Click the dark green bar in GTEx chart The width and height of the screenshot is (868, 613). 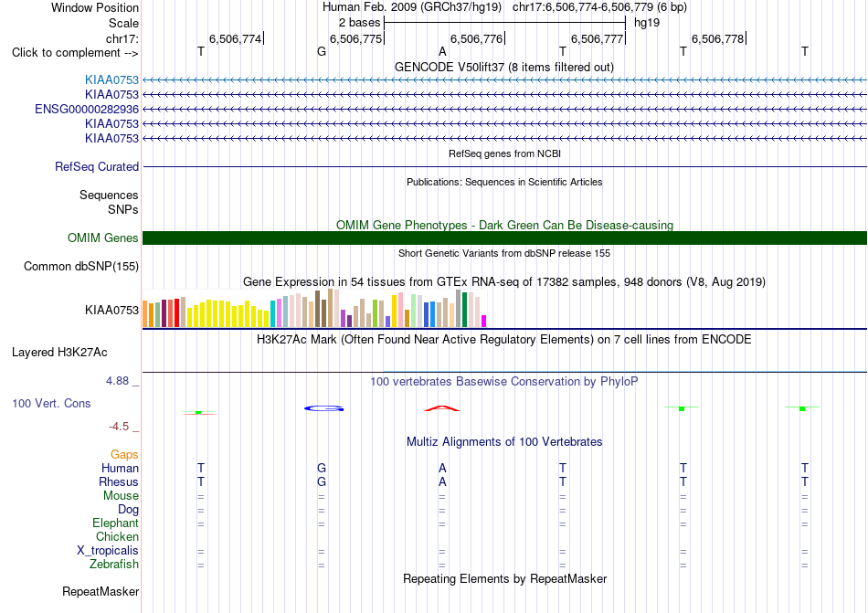click(x=465, y=310)
